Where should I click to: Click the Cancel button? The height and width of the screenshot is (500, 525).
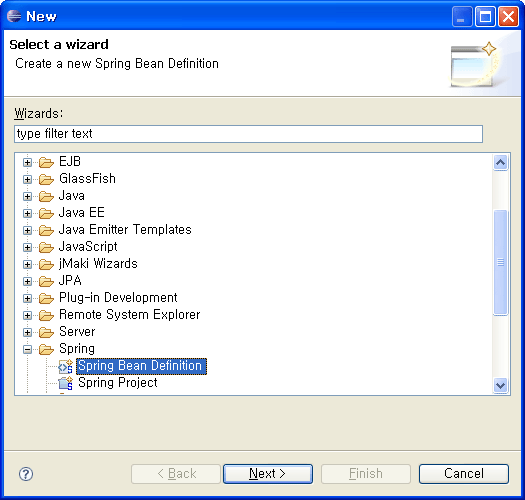click(464, 474)
